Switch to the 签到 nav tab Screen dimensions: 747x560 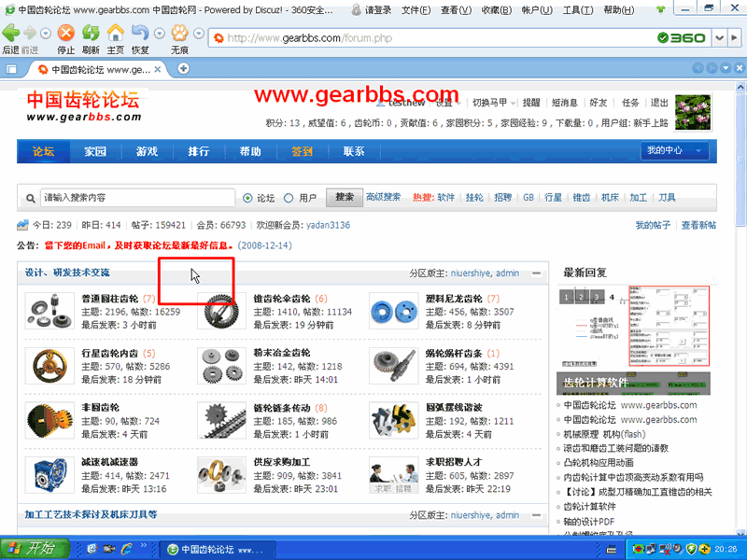point(302,151)
